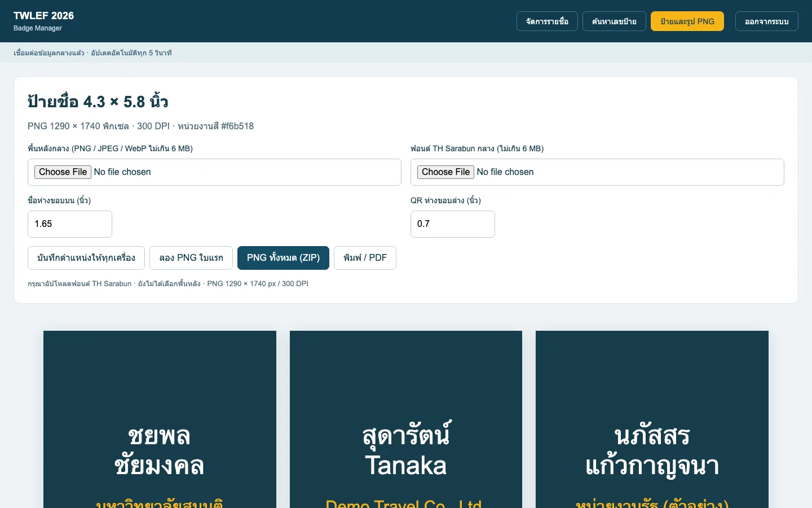
Task: Edit the name top margin field 1.65
Action: [x=70, y=224]
